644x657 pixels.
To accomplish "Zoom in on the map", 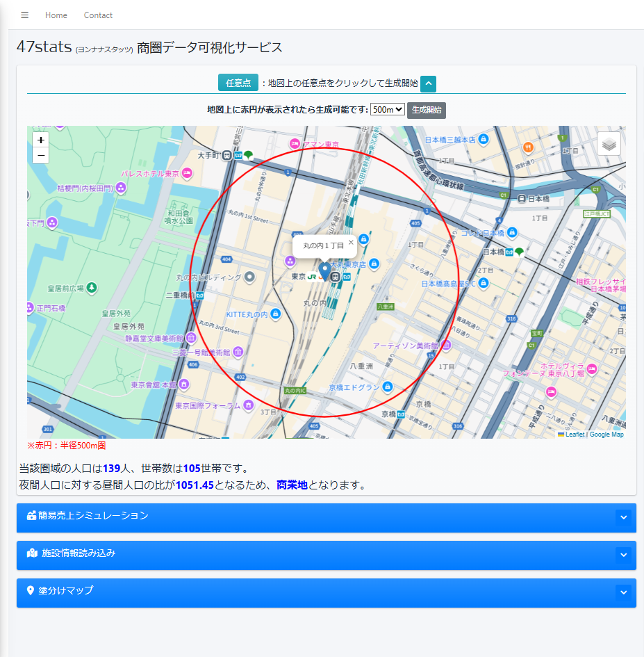I will coord(41,140).
